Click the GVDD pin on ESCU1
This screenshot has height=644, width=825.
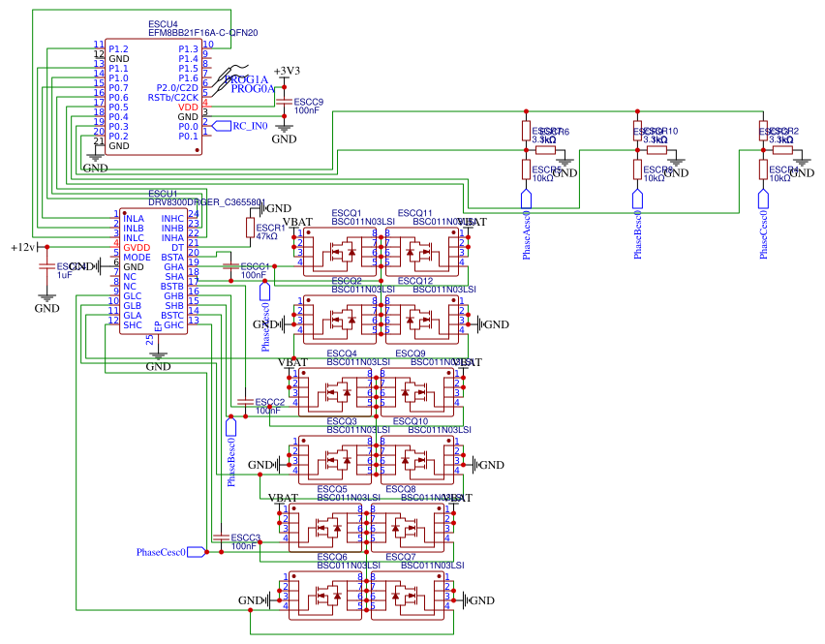[x=137, y=248]
